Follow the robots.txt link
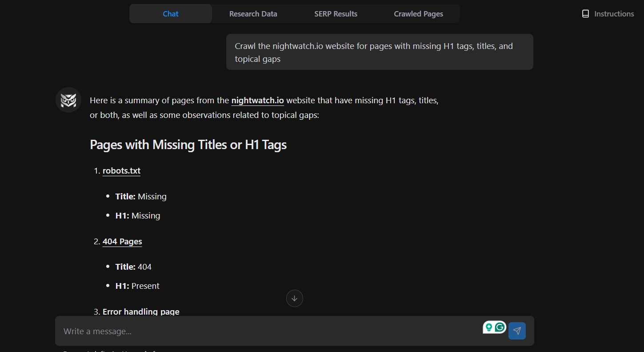This screenshot has height=352, width=644. pyautogui.click(x=121, y=171)
